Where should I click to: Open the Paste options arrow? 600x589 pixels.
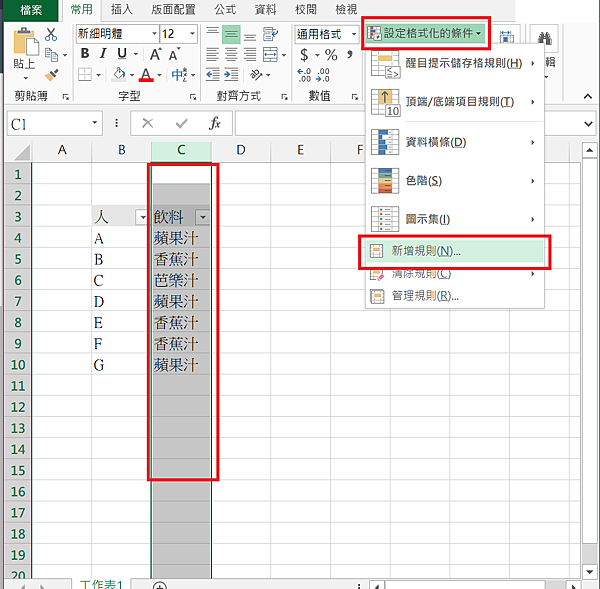tap(26, 78)
